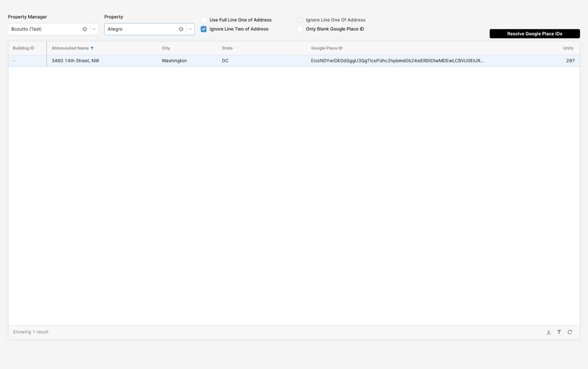Clear the Property Manager selection
Screen dimensions: 588x369
pyautogui.click(x=85, y=29)
